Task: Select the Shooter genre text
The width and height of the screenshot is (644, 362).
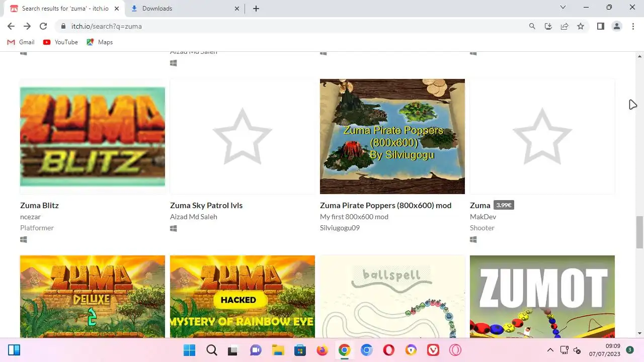Action: pyautogui.click(x=482, y=228)
